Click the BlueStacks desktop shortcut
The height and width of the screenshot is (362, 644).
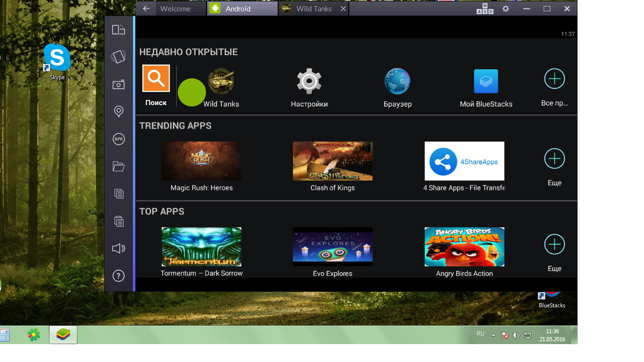coord(552,300)
